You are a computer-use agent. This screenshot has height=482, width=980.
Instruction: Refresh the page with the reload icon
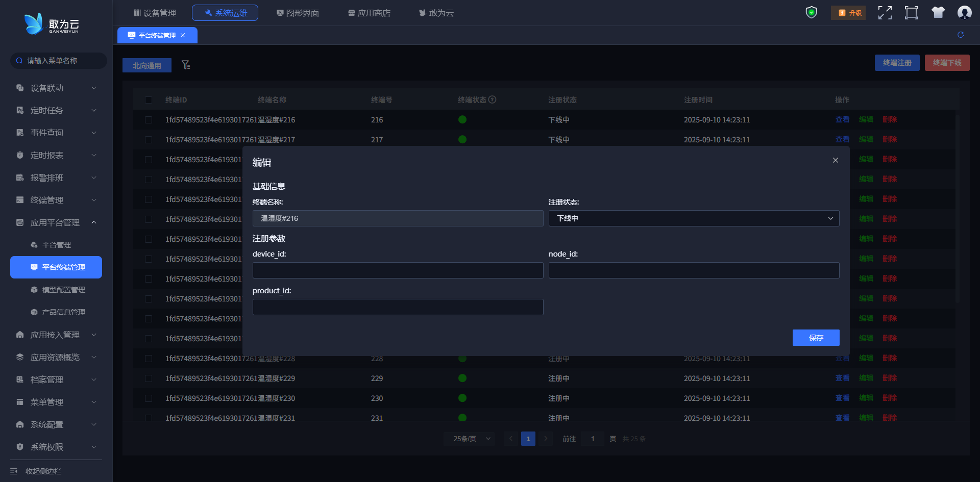[961, 35]
